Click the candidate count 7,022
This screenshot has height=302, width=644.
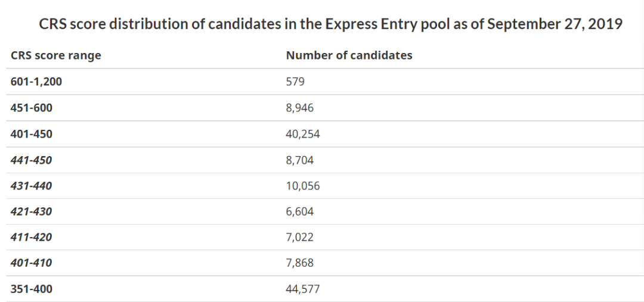click(x=300, y=237)
